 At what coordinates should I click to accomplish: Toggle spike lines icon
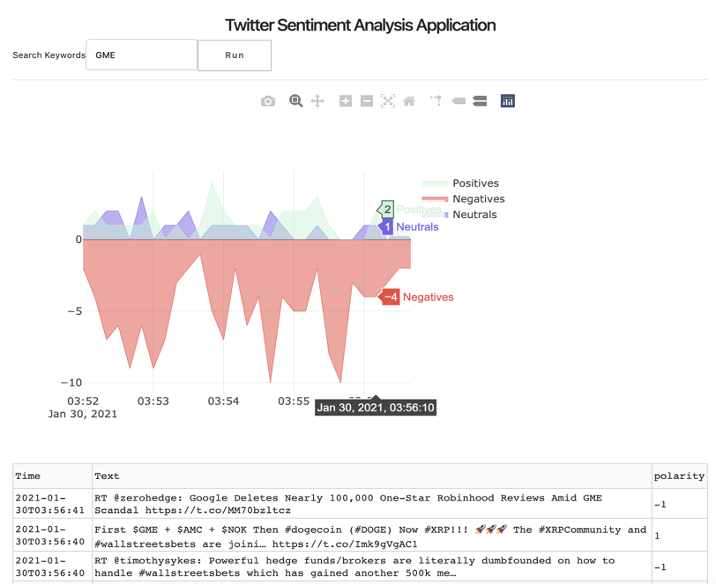436,100
